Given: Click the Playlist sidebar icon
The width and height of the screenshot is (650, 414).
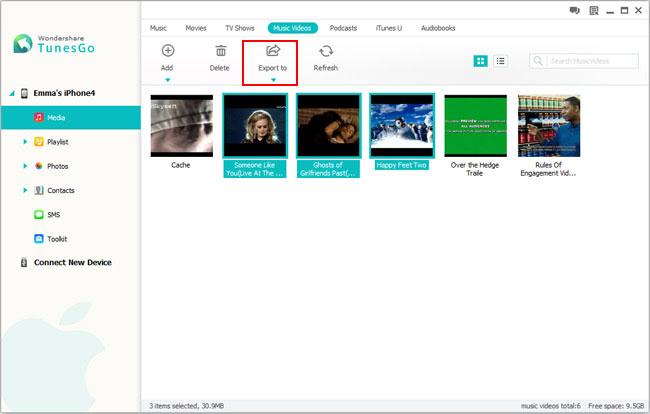Looking at the screenshot, I should coord(39,142).
